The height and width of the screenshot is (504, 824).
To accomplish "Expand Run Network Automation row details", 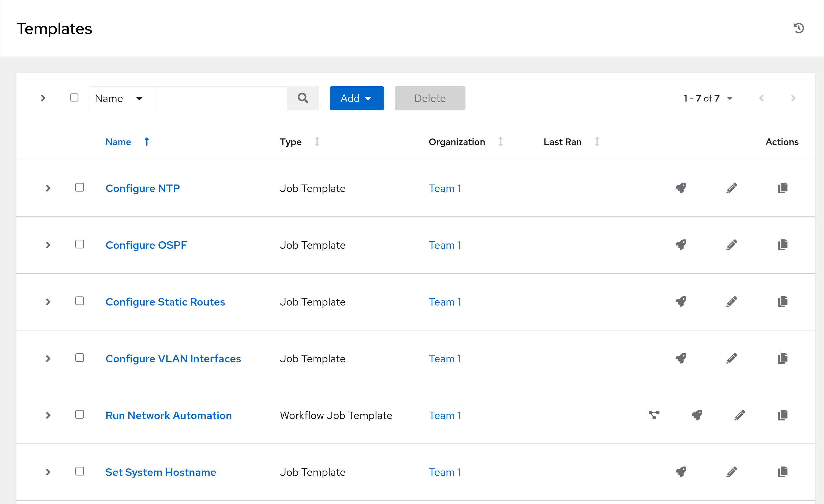I will pyautogui.click(x=48, y=416).
